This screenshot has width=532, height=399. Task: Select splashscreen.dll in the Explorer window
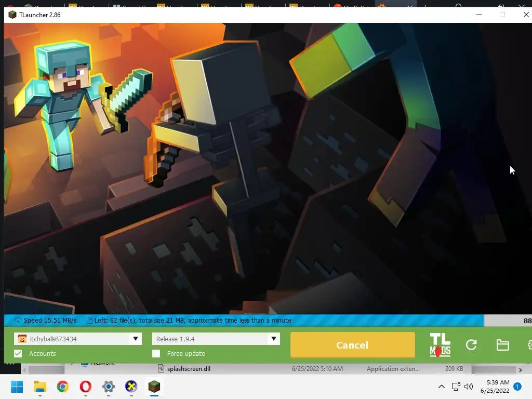tap(189, 369)
